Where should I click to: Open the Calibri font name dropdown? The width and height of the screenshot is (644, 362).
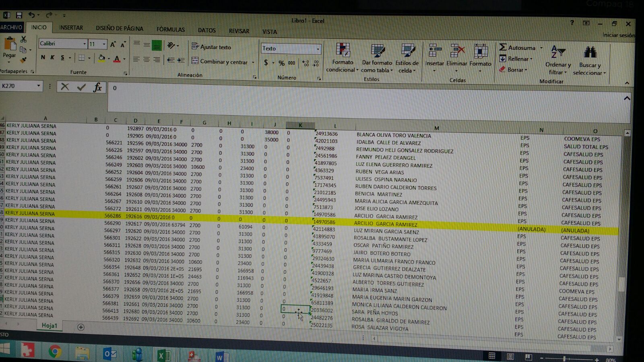coord(85,44)
